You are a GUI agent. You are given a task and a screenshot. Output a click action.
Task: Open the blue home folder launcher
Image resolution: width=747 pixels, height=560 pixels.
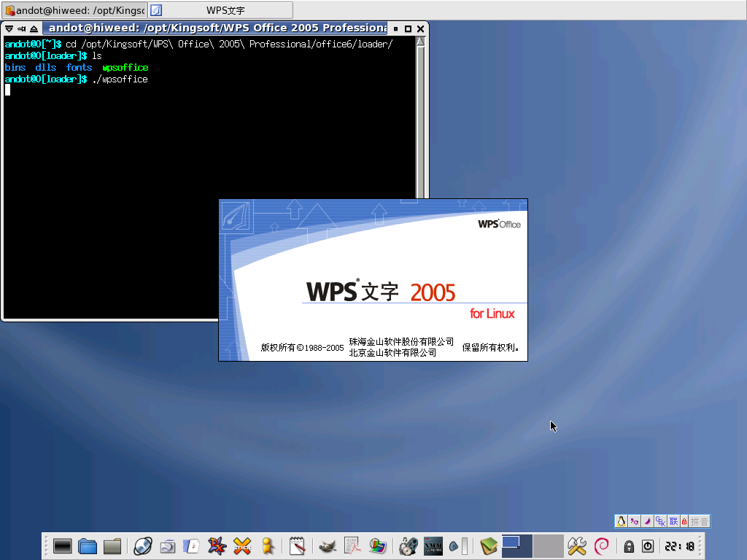click(x=88, y=546)
